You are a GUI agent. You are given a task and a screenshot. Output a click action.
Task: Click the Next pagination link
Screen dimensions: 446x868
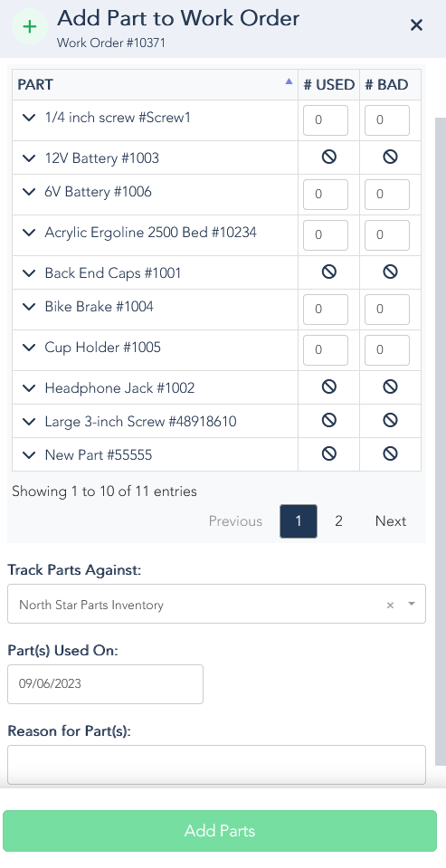(391, 521)
